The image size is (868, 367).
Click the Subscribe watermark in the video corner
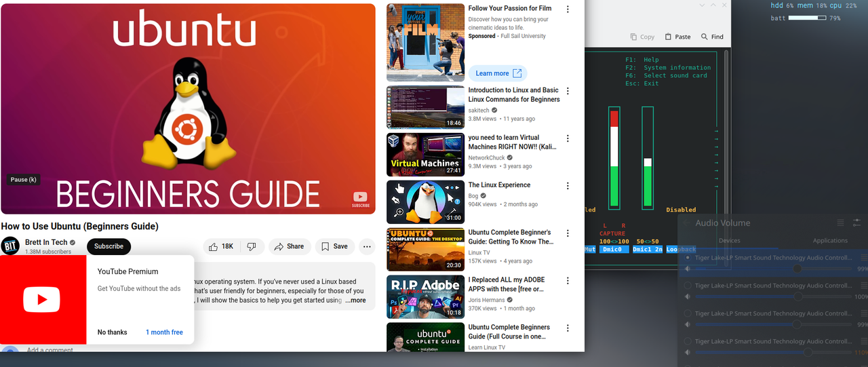click(x=361, y=199)
